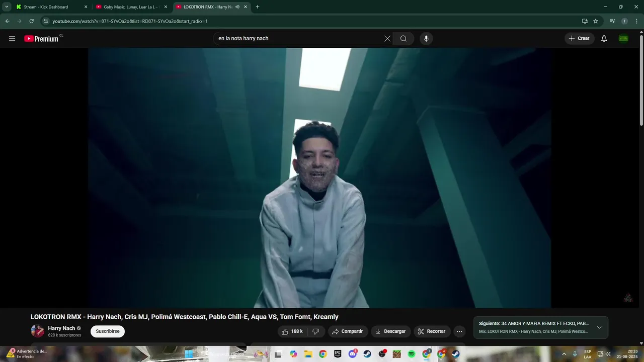The height and width of the screenshot is (362, 644).
Task: Share the video with Compartir
Action: pyautogui.click(x=348, y=331)
